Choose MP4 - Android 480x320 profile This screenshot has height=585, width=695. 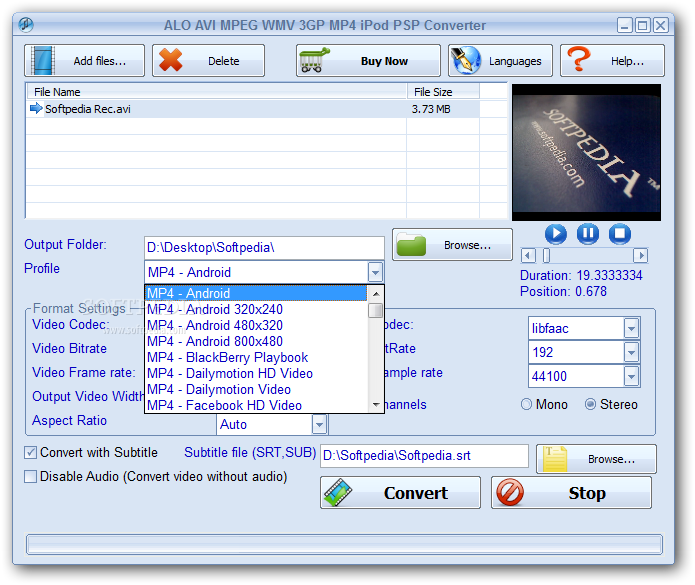(x=257, y=325)
